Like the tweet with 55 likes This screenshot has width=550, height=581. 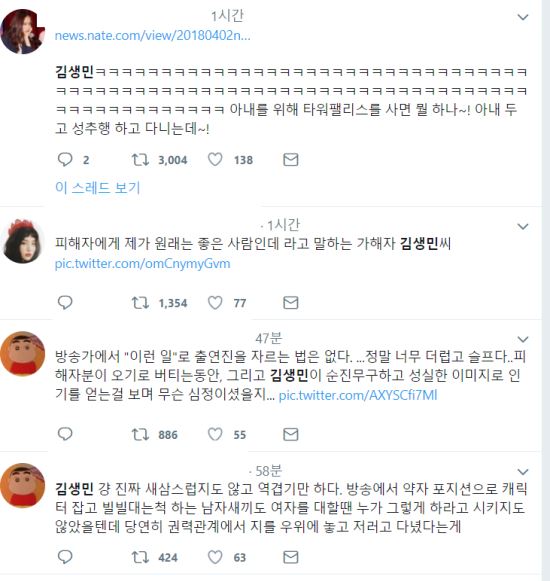pos(215,434)
